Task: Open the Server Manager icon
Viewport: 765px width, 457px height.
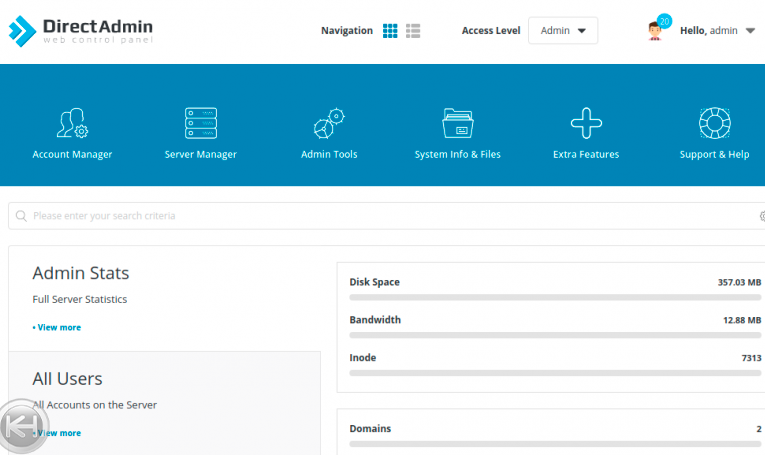Action: tap(201, 124)
